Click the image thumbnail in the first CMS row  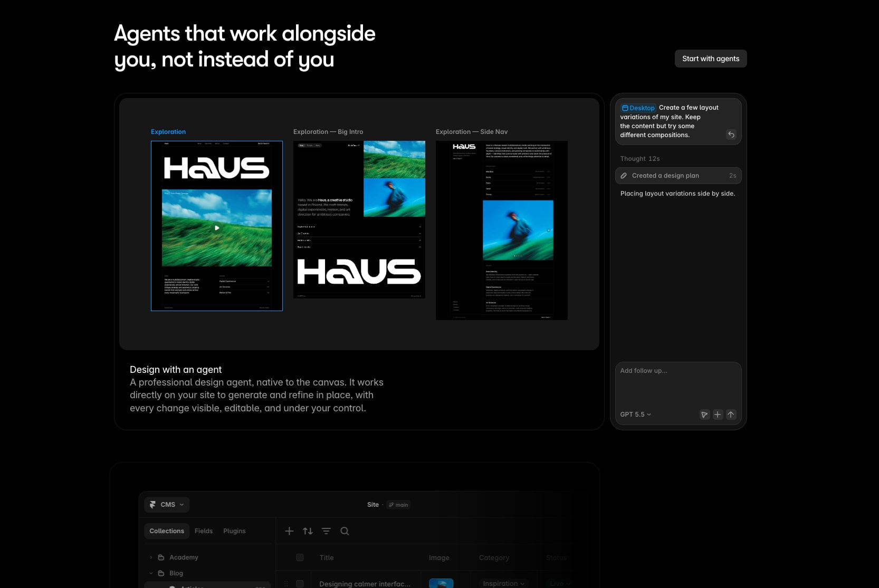click(x=441, y=583)
